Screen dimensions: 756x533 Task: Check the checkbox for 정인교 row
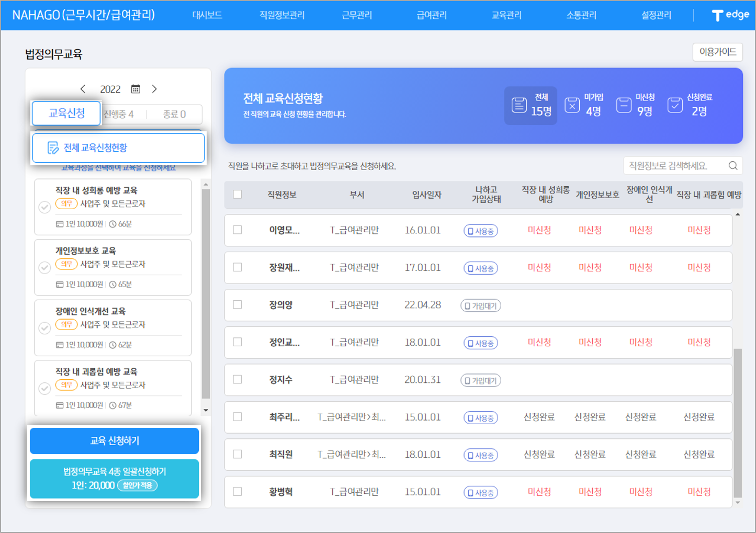click(x=238, y=342)
